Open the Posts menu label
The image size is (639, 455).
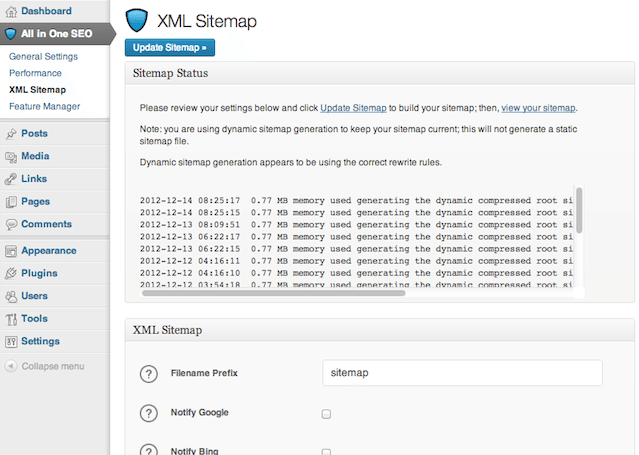(x=34, y=133)
